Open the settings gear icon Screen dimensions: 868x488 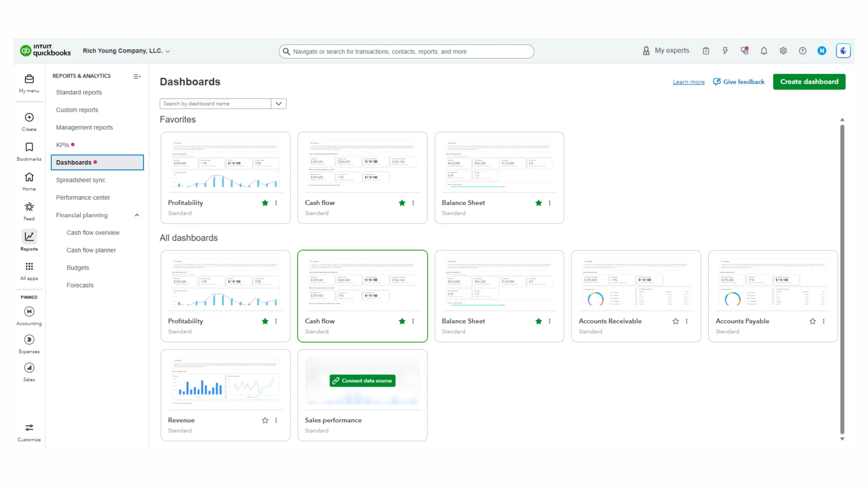[783, 51]
